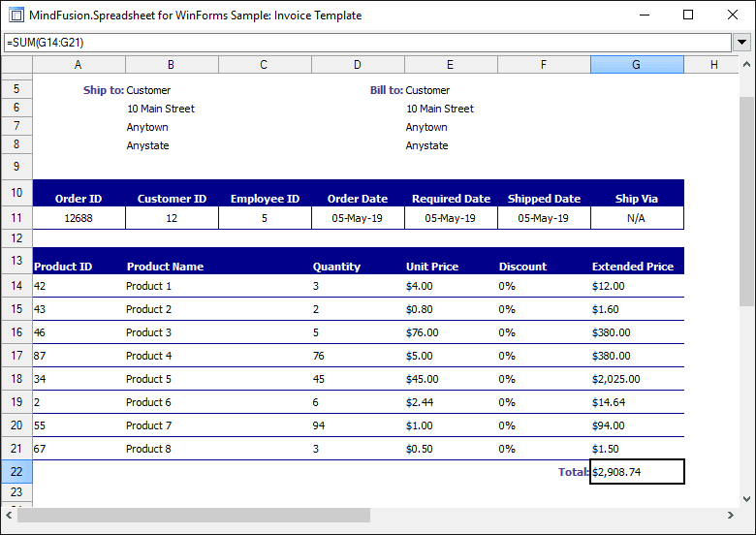
Task: Click the Quantity header cell
Action: [358, 262]
